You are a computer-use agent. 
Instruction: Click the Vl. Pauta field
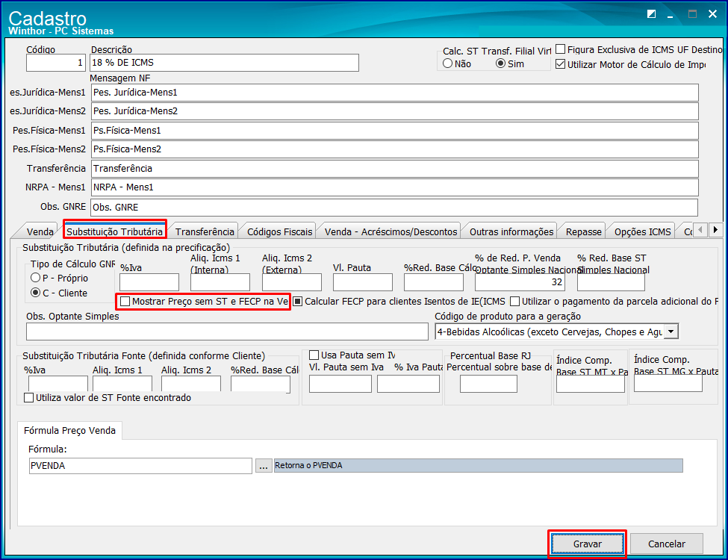(x=363, y=281)
